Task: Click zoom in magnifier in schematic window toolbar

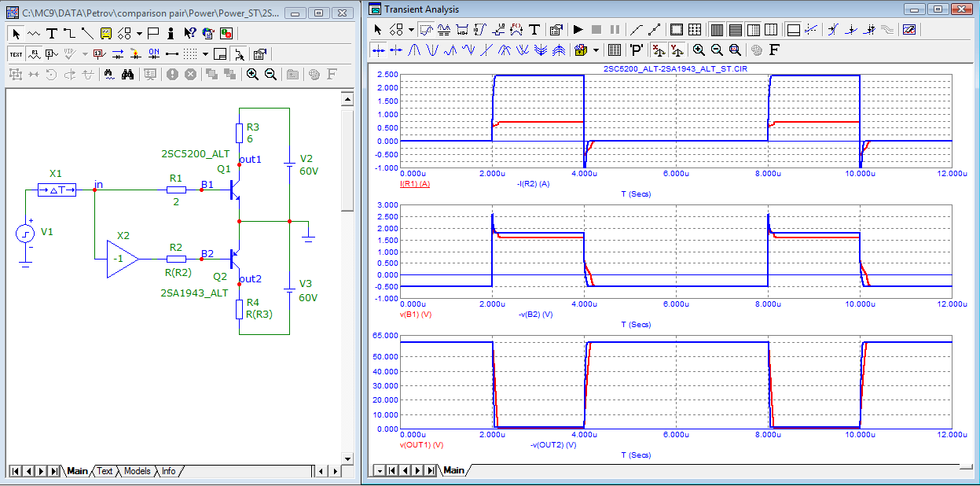Action: (x=252, y=75)
